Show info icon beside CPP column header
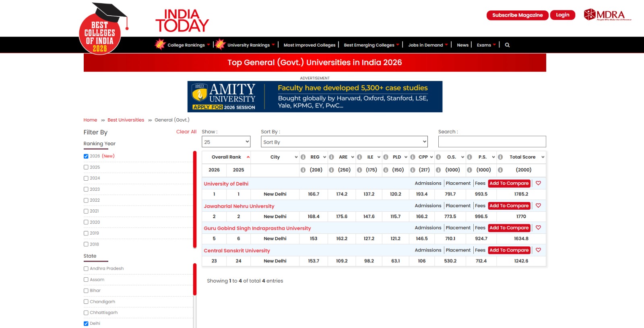The width and height of the screenshot is (644, 328). 413,157
